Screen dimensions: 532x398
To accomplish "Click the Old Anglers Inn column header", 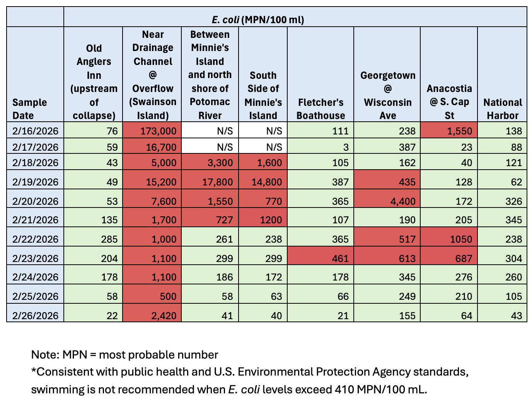I will point(94,82).
